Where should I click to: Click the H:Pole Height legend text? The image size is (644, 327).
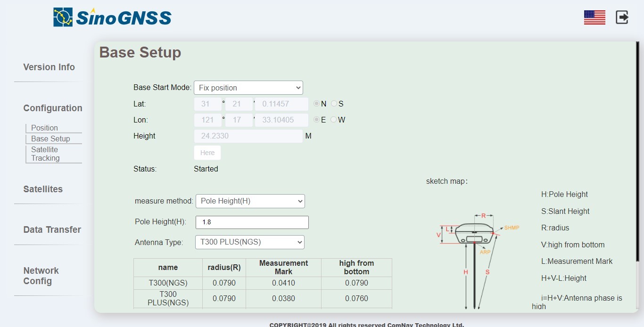[564, 195]
